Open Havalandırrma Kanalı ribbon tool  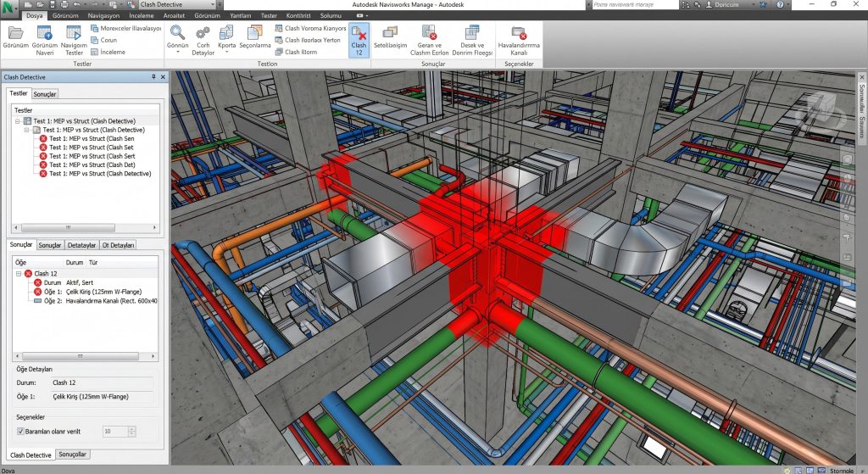[x=519, y=40]
